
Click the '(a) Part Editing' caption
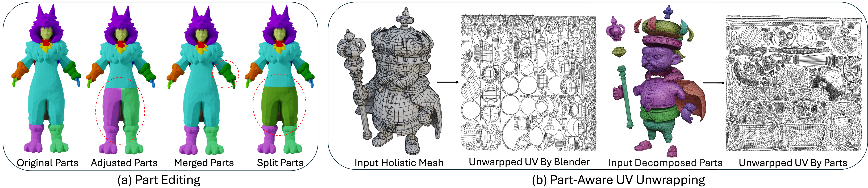159,180
